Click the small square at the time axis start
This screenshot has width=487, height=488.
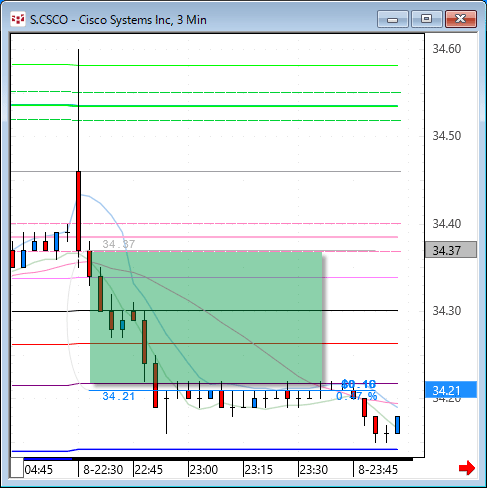[17, 468]
